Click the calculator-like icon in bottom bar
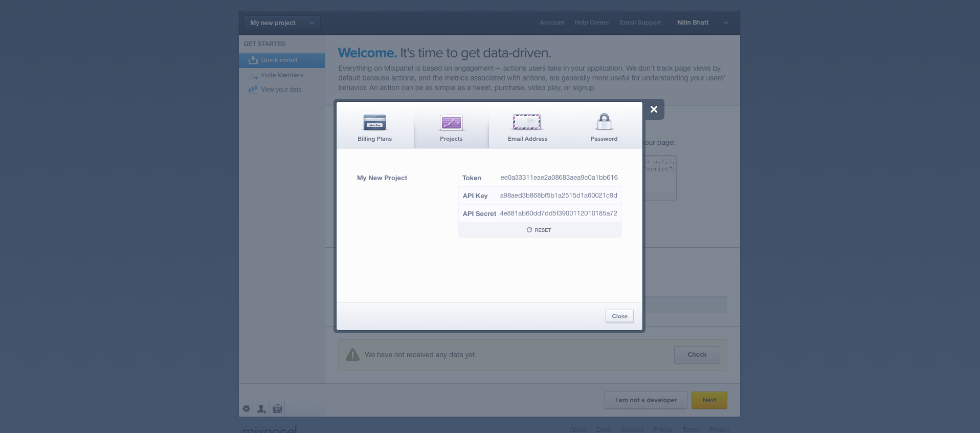Screen dimensions: 980x433 click(x=277, y=408)
